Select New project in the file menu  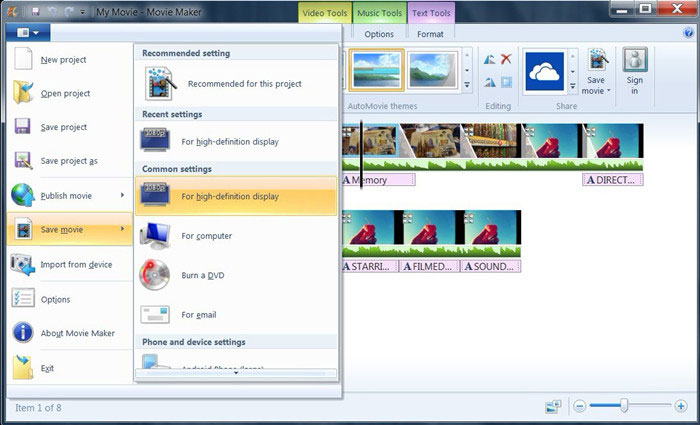tap(70, 59)
